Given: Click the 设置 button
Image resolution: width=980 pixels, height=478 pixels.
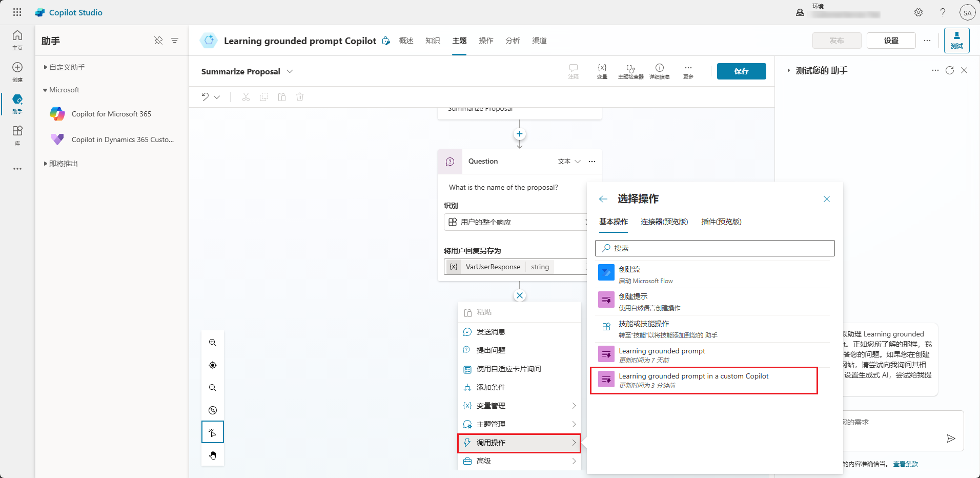Looking at the screenshot, I should coord(891,41).
